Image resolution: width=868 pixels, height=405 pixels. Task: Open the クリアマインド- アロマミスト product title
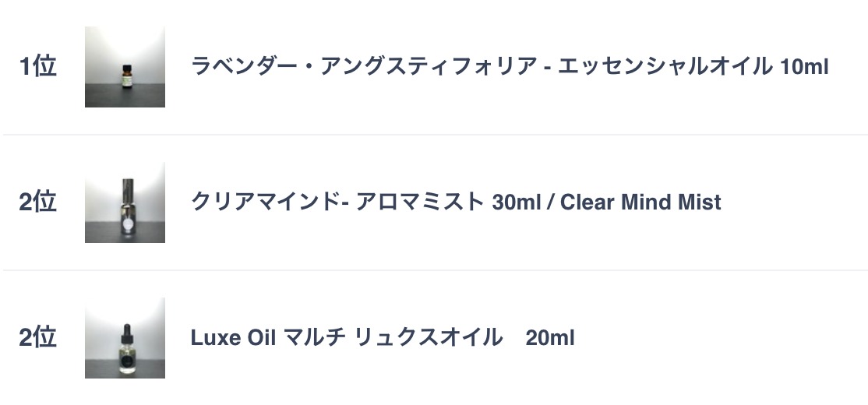point(456,202)
